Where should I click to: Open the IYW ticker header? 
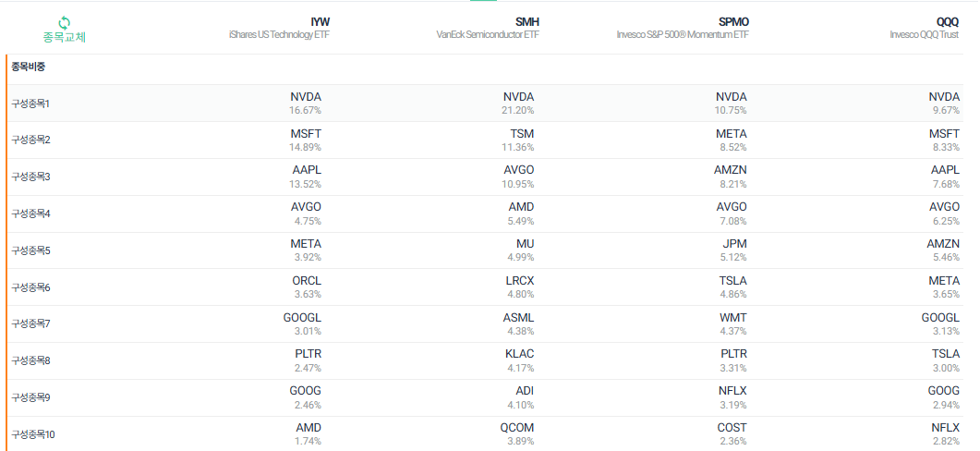(320, 22)
